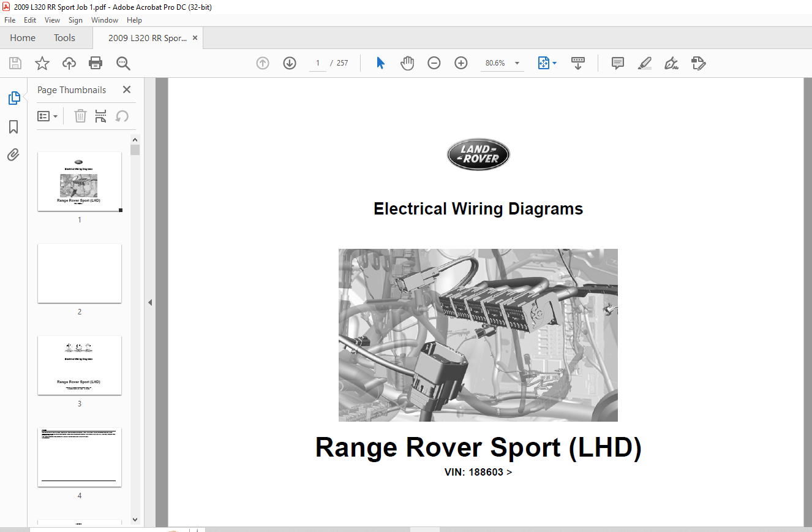Zoom in with the plus button
Viewport: 812px width, 532px height.
click(x=461, y=63)
